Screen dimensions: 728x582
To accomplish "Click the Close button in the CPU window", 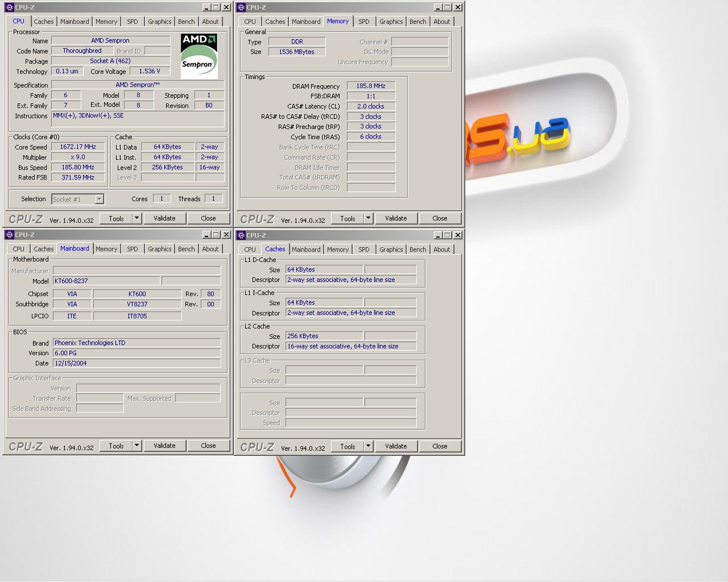I will tap(208, 218).
